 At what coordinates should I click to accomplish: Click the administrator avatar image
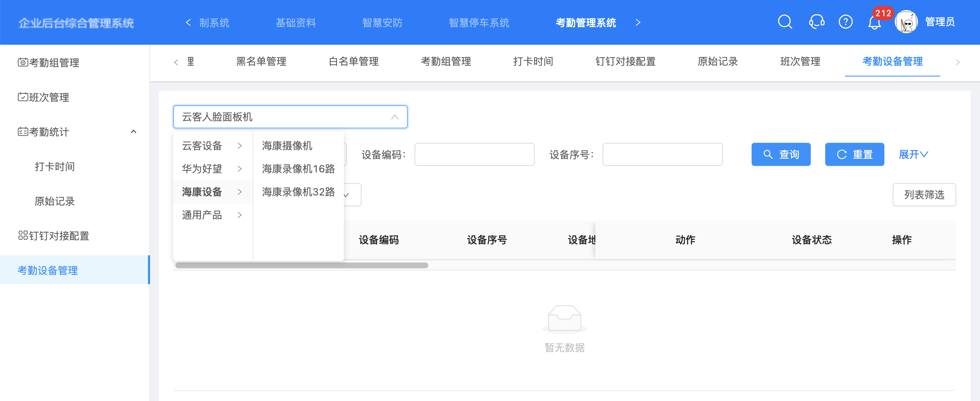click(906, 22)
